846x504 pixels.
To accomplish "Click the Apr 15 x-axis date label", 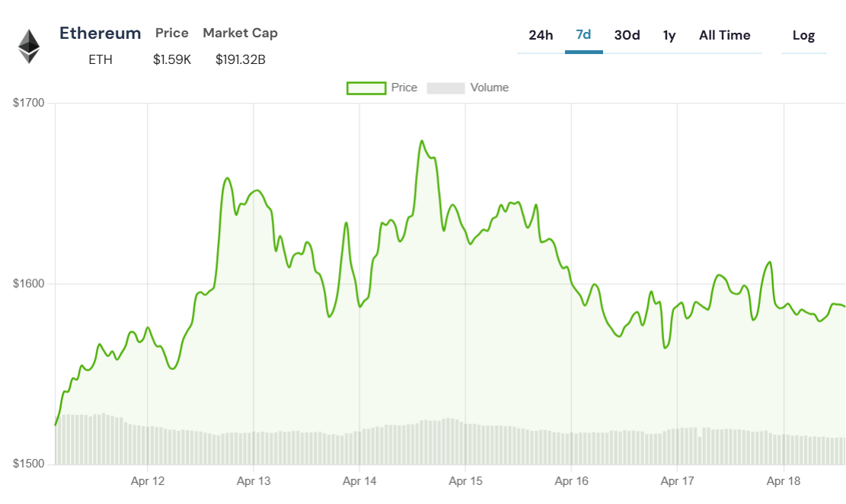I will tap(465, 481).
